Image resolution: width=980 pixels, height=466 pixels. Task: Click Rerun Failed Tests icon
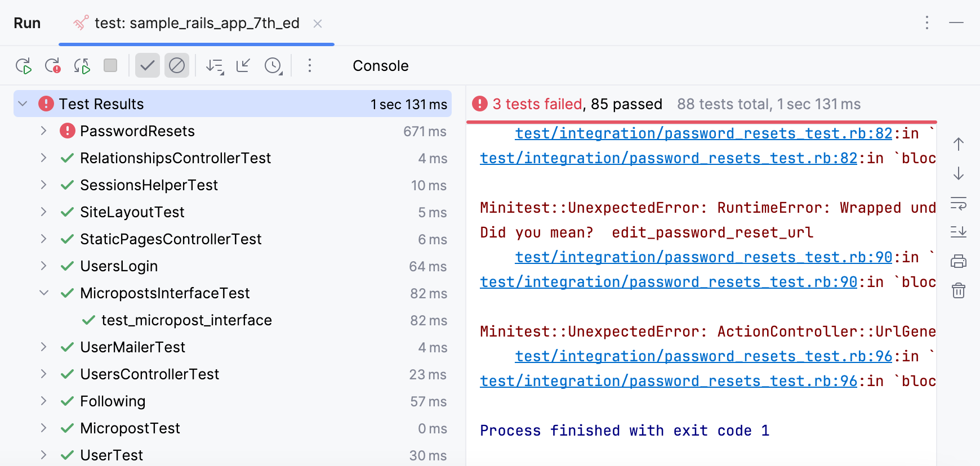click(52, 66)
